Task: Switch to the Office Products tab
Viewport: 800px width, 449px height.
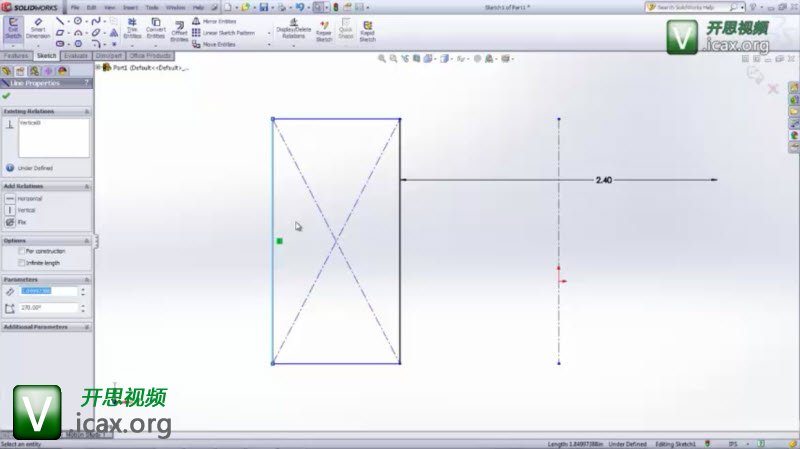Action: (149, 56)
